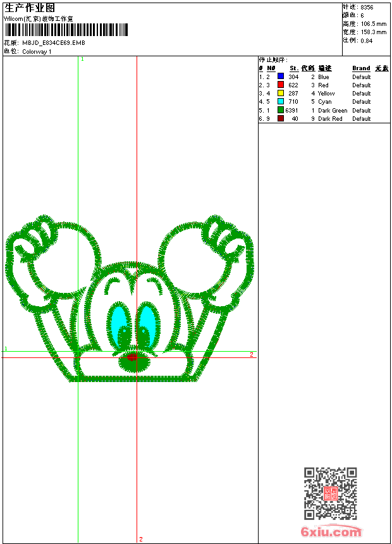Click the green '1' label atop the vertical guide
The height and width of the screenshot is (544, 392).
pyautogui.click(x=82, y=59)
